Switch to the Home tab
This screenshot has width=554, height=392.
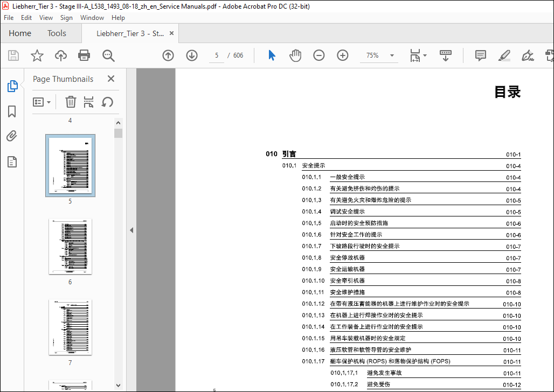[x=20, y=33]
